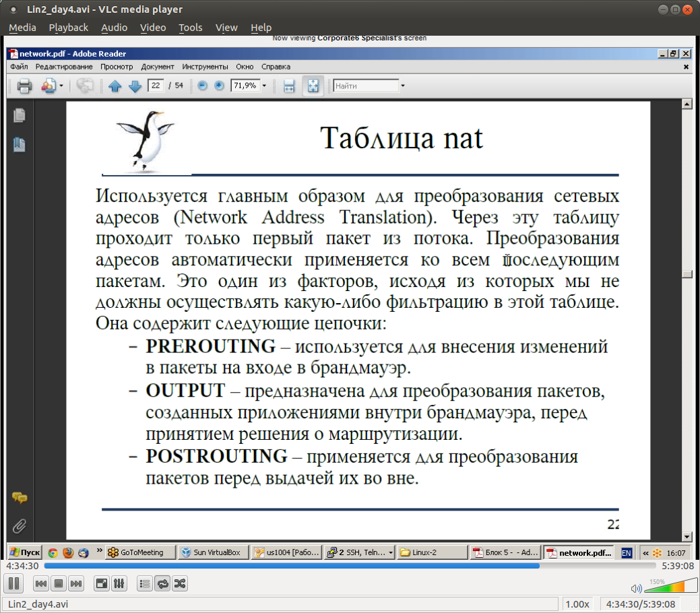Viewport: 700px width, 613px height.
Task: Toggle fullscreen video mode
Action: coord(101,584)
